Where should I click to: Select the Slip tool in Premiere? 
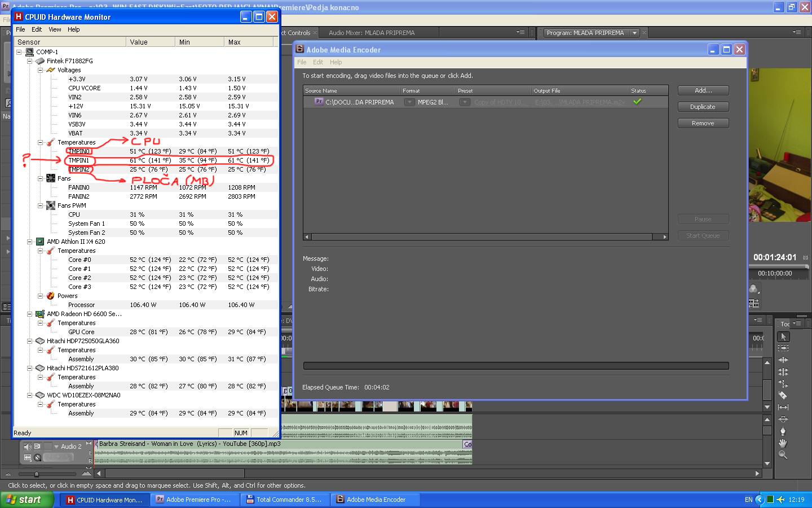pos(783,408)
